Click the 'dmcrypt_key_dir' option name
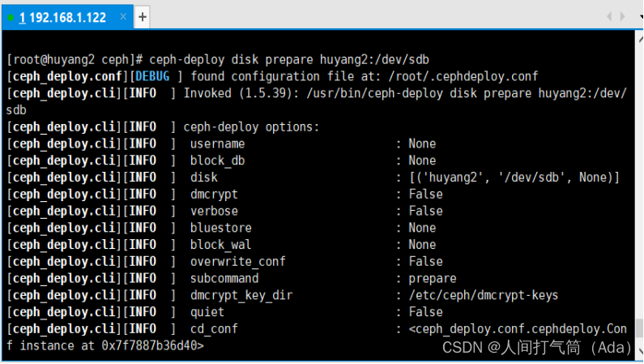Screen dimensions: 644x364 [241, 295]
